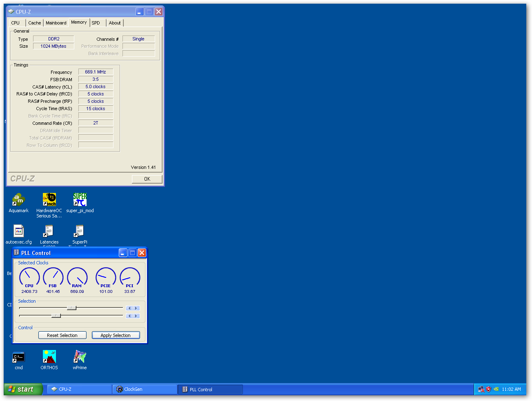Click the Version 1.41 text in CPU-Z

143,167
